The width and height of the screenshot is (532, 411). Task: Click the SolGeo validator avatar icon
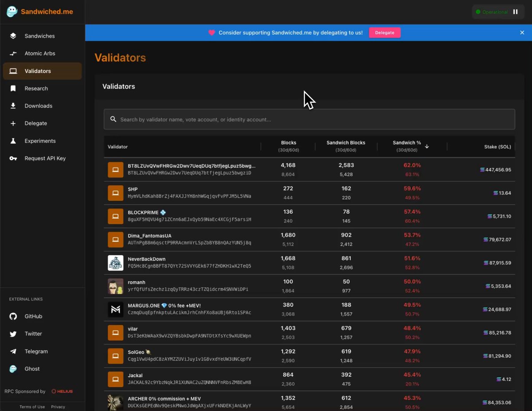116,356
